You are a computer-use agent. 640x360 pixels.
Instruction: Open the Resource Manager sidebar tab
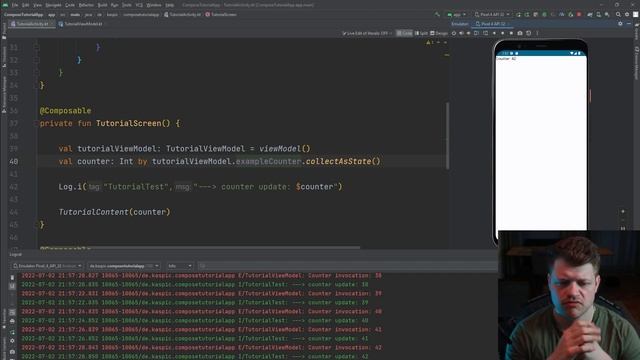pos(4,95)
